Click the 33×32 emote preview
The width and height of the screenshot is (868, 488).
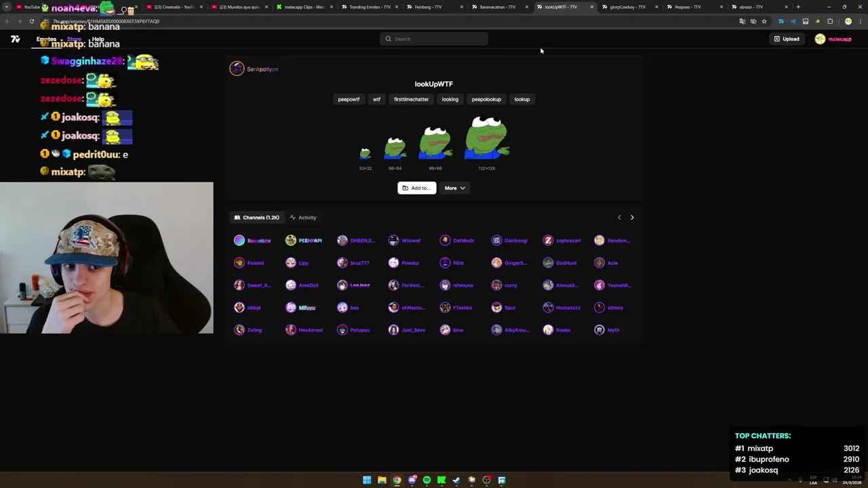coord(365,154)
